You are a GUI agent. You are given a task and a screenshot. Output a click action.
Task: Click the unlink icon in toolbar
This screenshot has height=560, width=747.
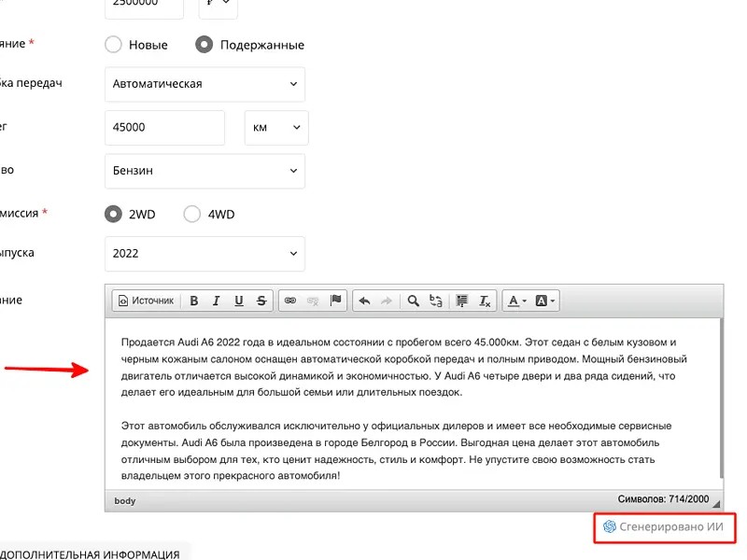pos(313,301)
